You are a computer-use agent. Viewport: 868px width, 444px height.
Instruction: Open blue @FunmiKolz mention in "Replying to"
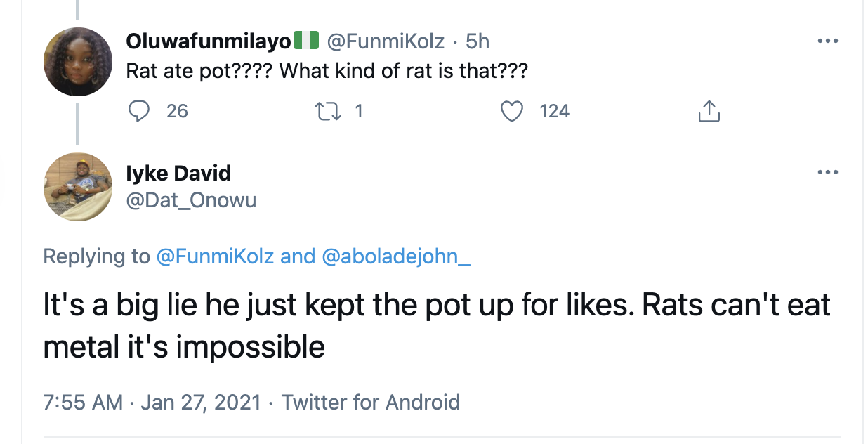point(214,256)
